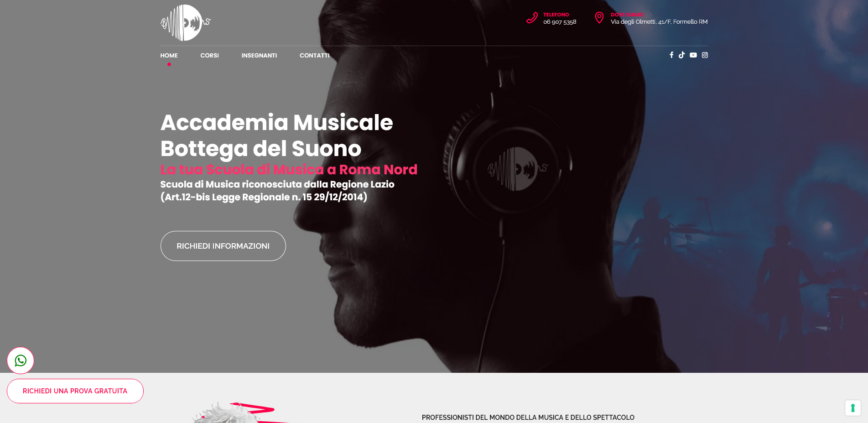Click the red telephone icon
The height and width of the screenshot is (423, 868).
532,18
